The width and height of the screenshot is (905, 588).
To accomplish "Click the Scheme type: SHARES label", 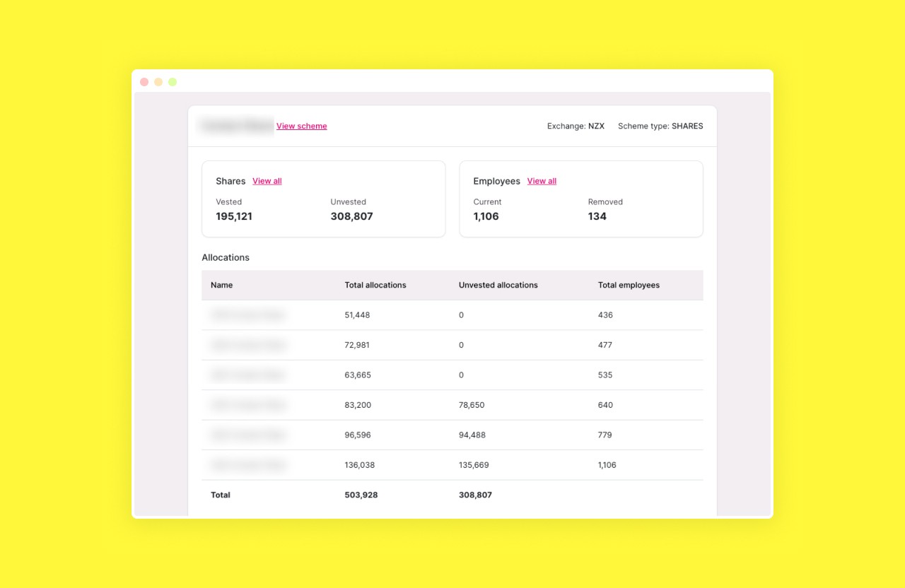I will [x=660, y=126].
